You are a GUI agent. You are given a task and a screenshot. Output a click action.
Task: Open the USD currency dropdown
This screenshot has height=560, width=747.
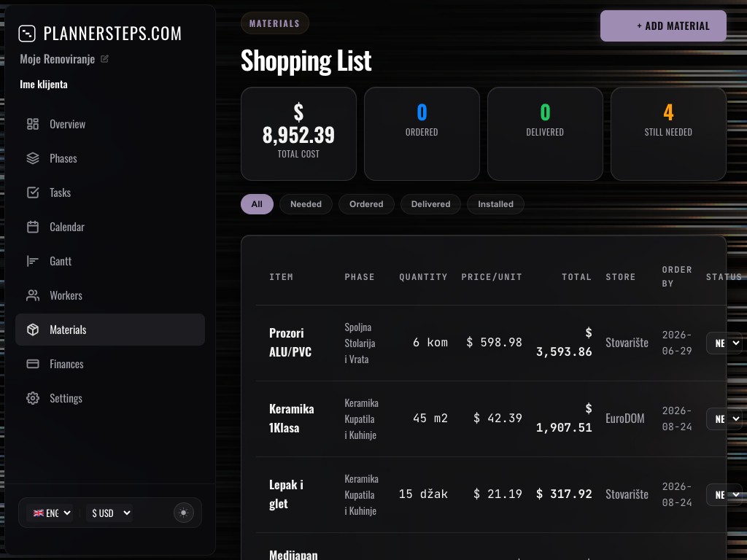point(111,513)
